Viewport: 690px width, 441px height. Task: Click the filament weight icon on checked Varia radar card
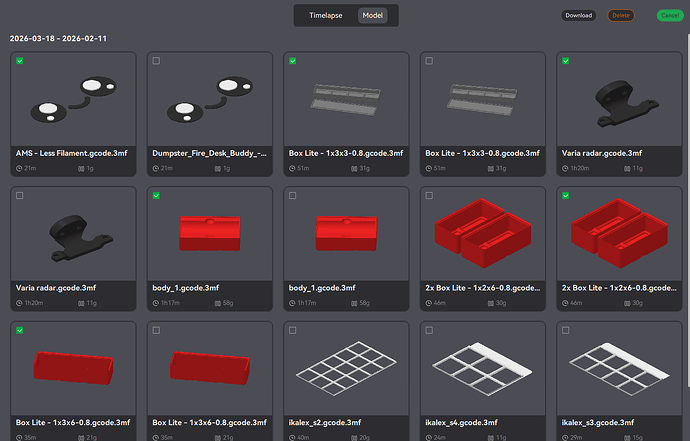pyautogui.click(x=627, y=169)
